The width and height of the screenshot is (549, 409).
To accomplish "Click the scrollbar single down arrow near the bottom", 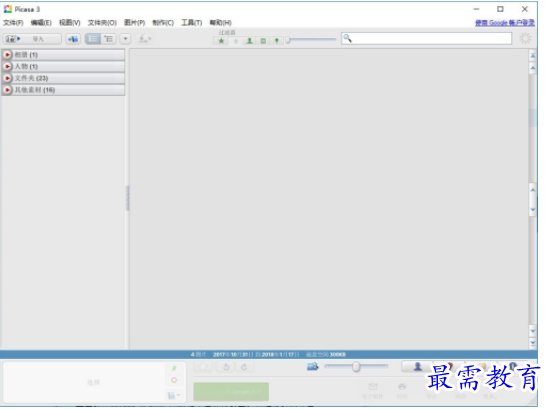I will click(x=533, y=330).
